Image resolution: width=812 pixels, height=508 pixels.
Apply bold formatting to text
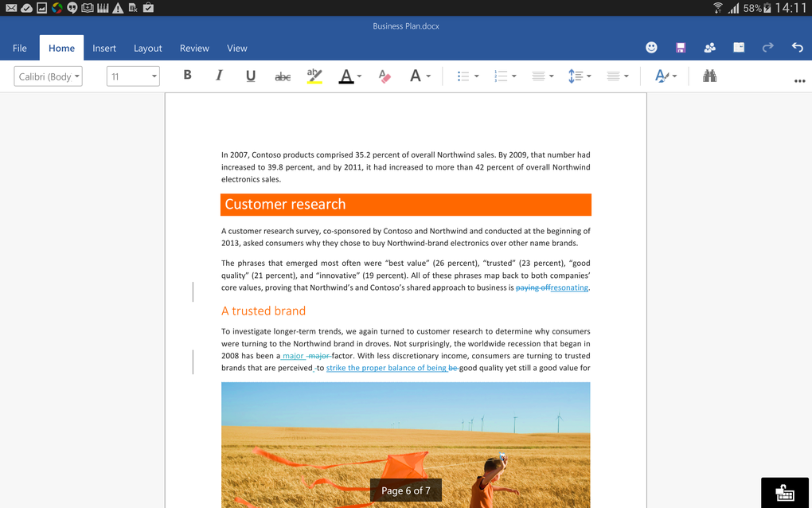pos(187,75)
